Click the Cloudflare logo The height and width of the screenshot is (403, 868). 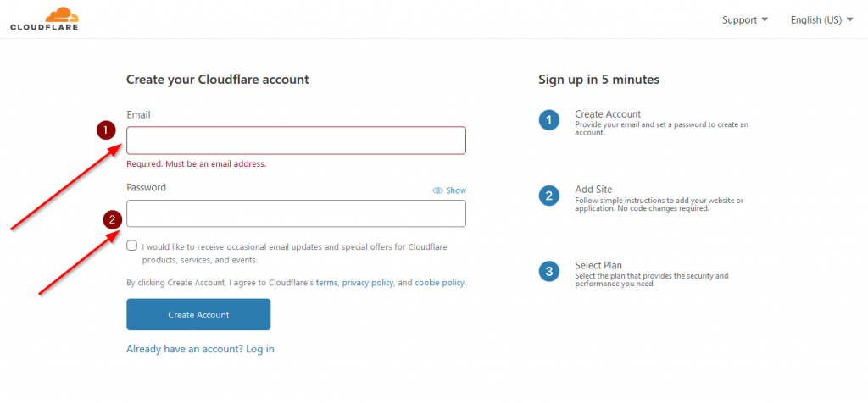44,19
